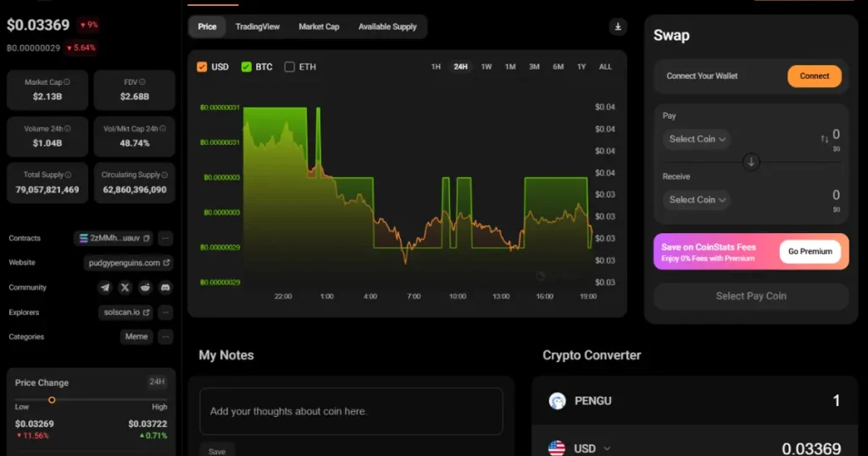Click the swap direction arrow between Pay and Receive

751,162
